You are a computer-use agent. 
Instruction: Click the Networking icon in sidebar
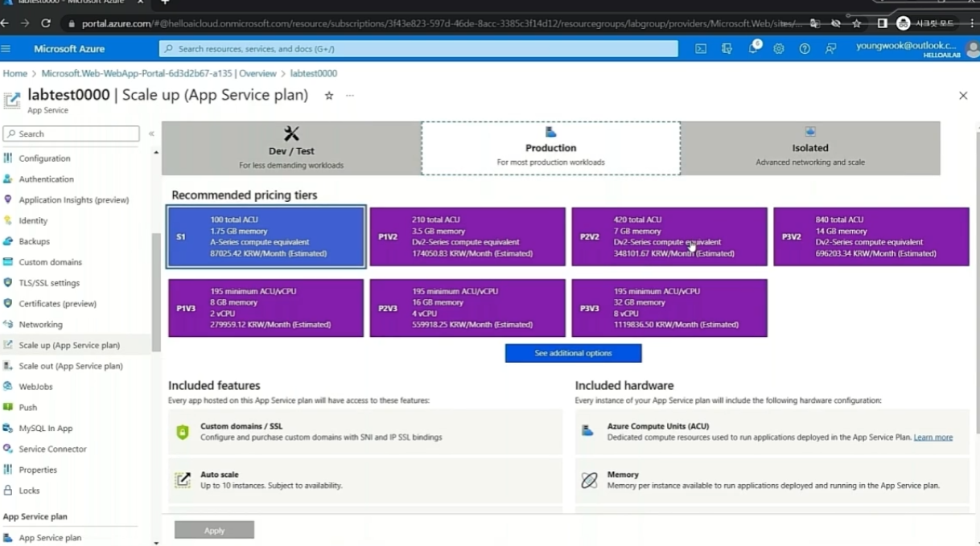[x=8, y=324]
